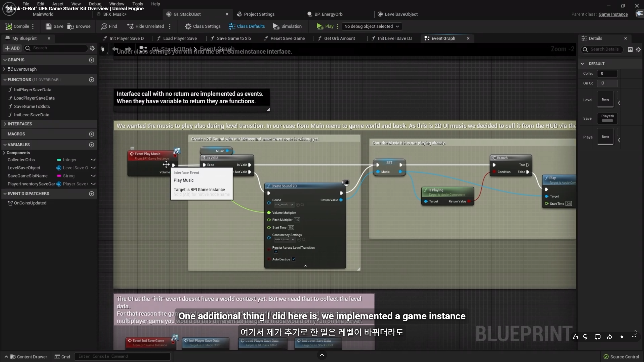Click the graph bookmark icon
The width and height of the screenshot is (644, 362).
(x=103, y=49)
